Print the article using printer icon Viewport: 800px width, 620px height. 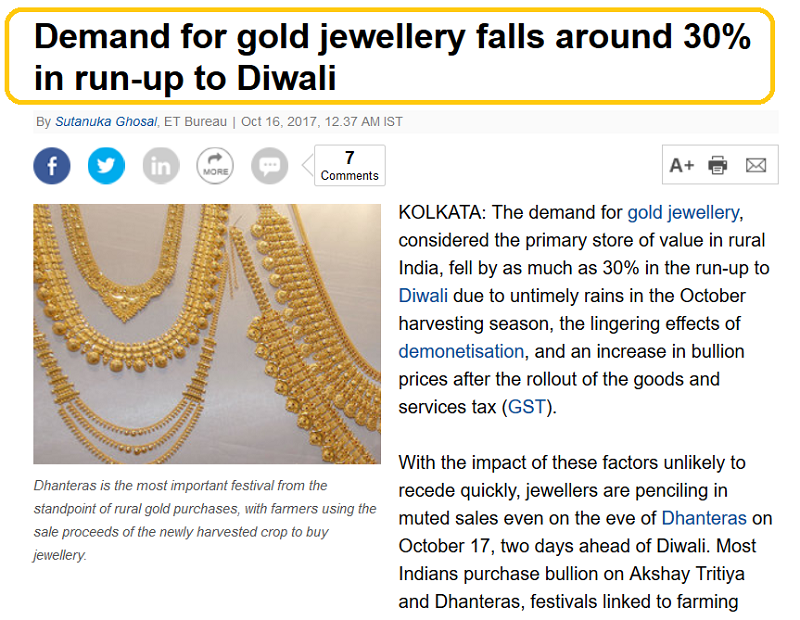(x=718, y=165)
